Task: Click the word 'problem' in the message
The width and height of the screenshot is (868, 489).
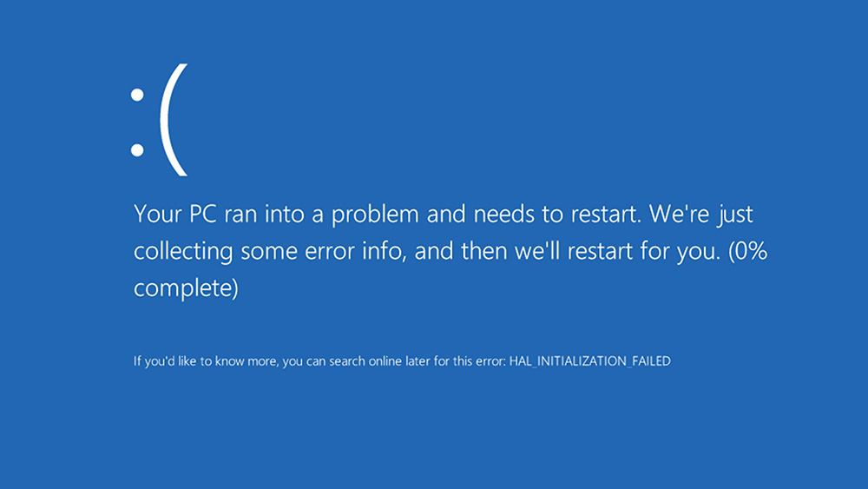Action: (375, 215)
